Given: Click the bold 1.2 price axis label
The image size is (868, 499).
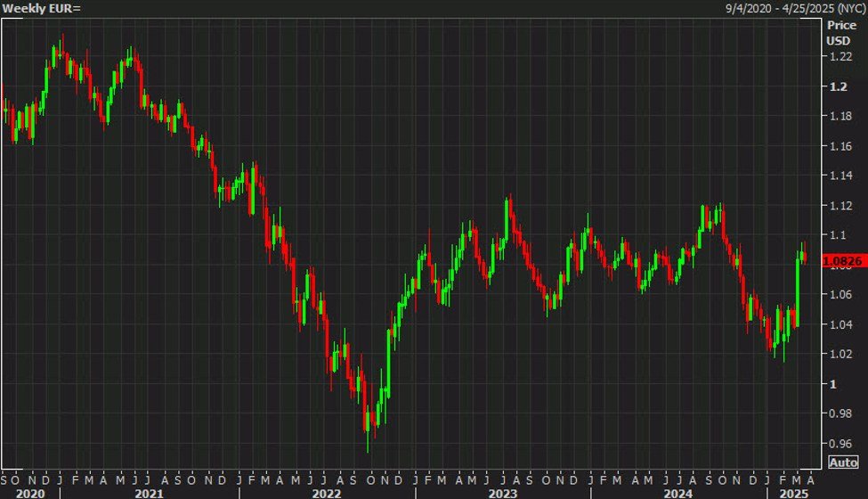Looking at the screenshot, I should (x=837, y=87).
